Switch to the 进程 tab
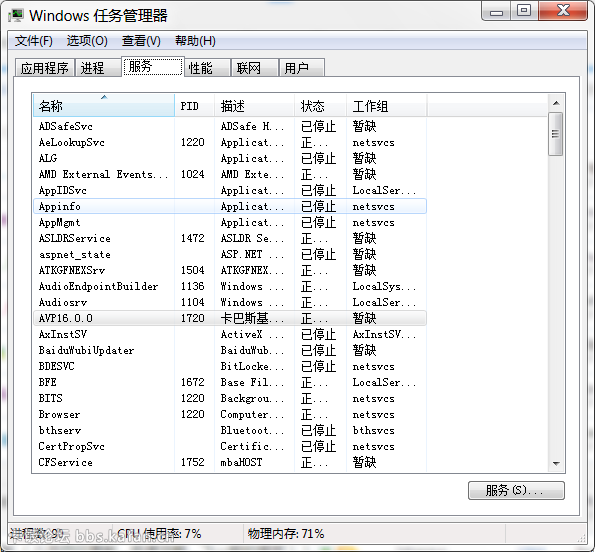The image size is (595, 552). tap(98, 68)
